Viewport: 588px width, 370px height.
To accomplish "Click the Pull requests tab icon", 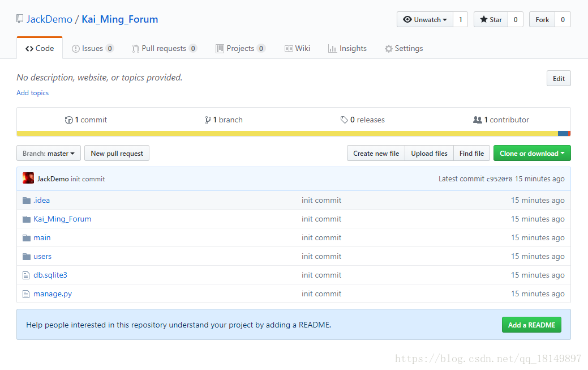I will pos(135,49).
